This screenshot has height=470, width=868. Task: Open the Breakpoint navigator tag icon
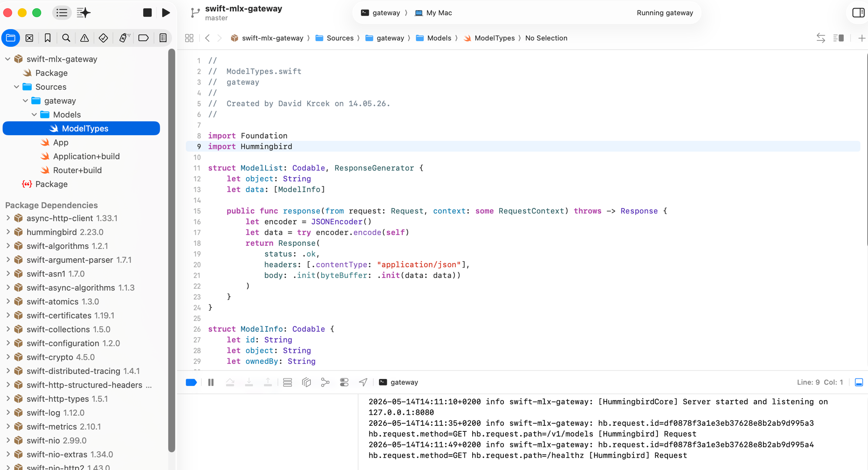tap(143, 38)
